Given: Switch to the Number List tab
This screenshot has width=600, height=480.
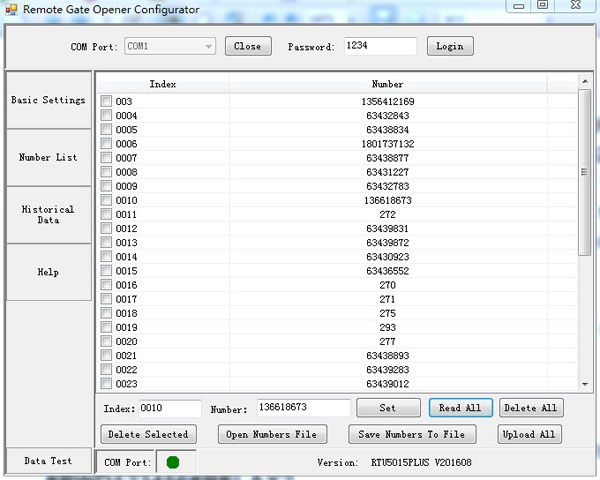Looking at the screenshot, I should pyautogui.click(x=48, y=158).
